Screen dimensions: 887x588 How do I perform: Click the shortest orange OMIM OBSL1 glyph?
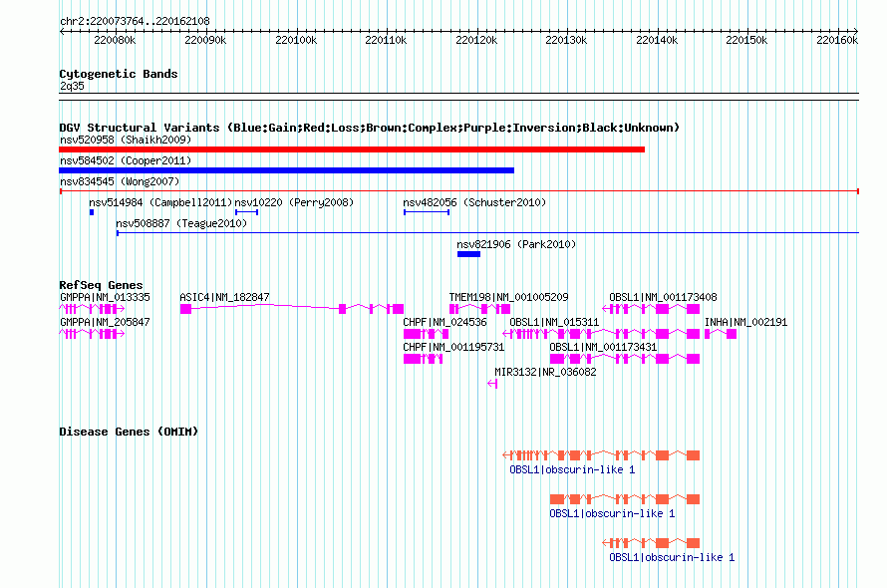(651, 543)
